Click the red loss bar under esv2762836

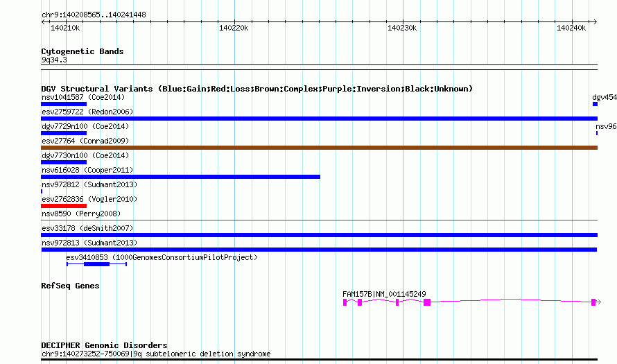click(x=64, y=206)
